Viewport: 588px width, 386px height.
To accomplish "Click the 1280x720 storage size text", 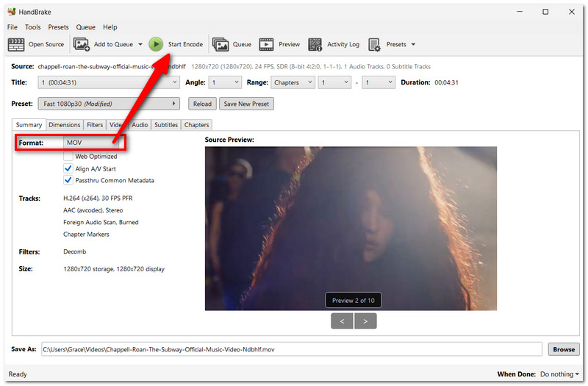I will [x=114, y=269].
